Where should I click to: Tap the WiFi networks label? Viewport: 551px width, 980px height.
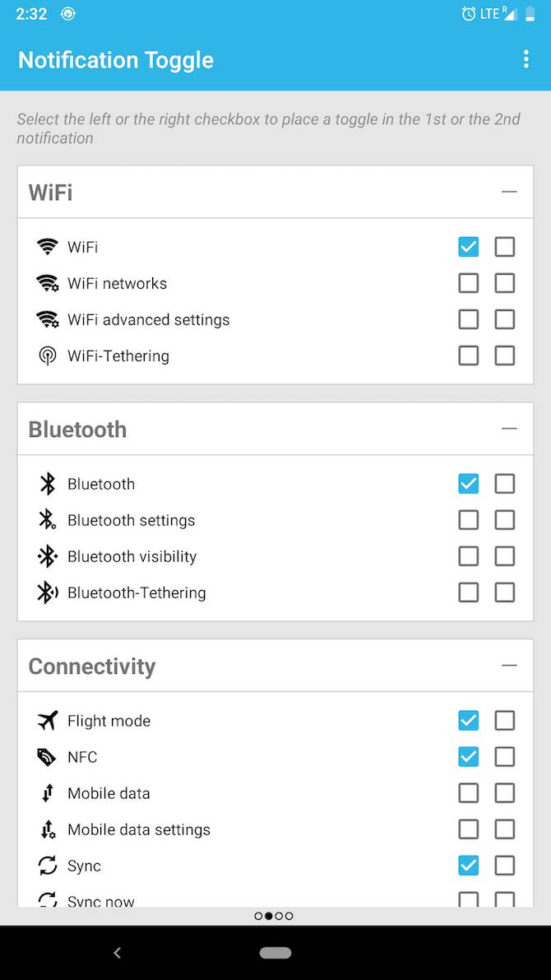118,283
